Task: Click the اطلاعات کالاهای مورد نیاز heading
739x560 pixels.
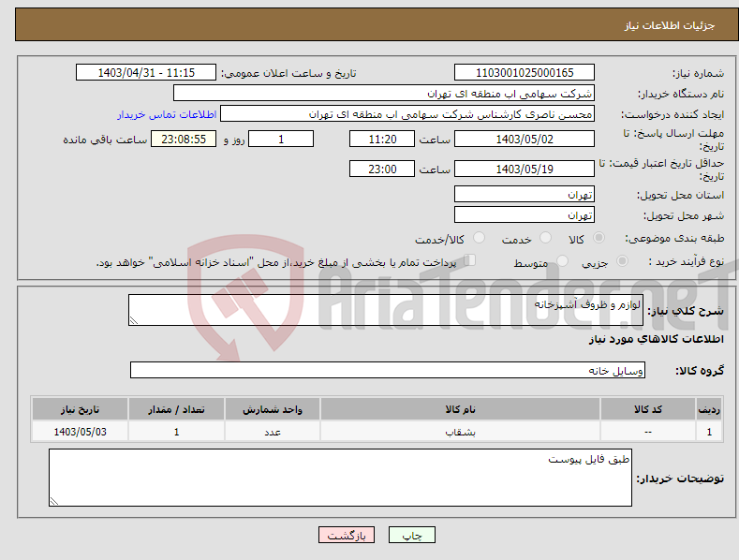Action: pos(656,339)
